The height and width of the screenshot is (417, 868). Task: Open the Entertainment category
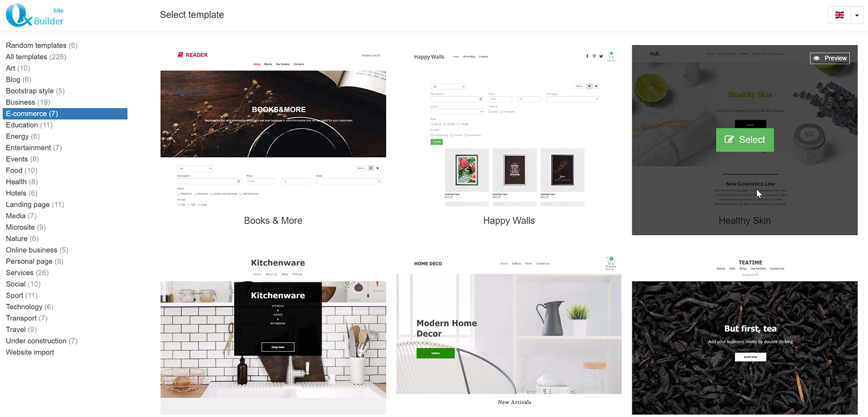pyautogui.click(x=34, y=148)
